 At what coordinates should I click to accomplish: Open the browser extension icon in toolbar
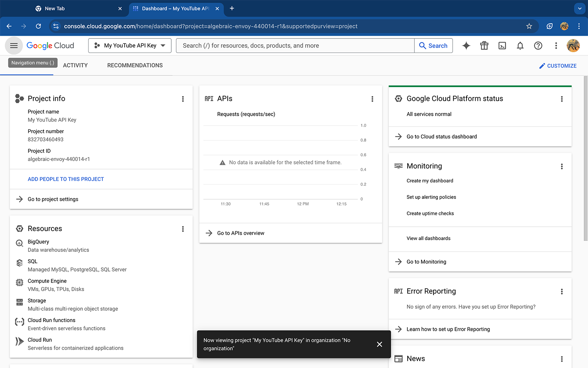point(550,26)
